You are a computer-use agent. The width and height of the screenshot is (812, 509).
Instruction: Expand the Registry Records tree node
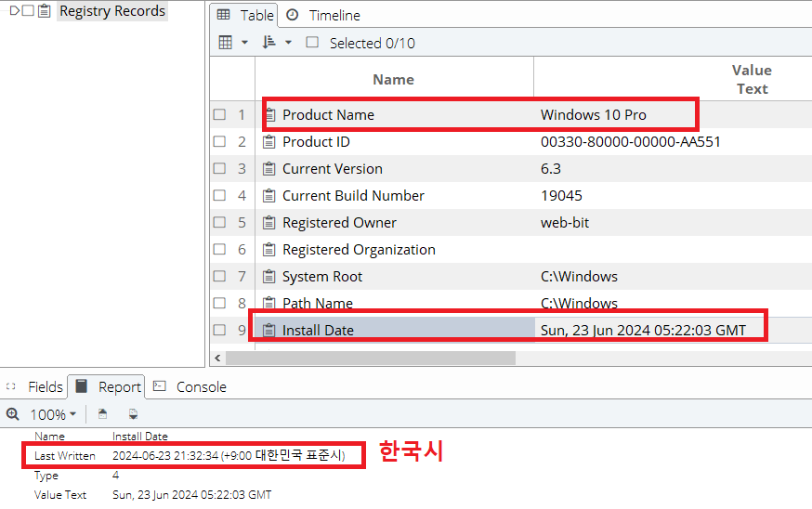13,11
